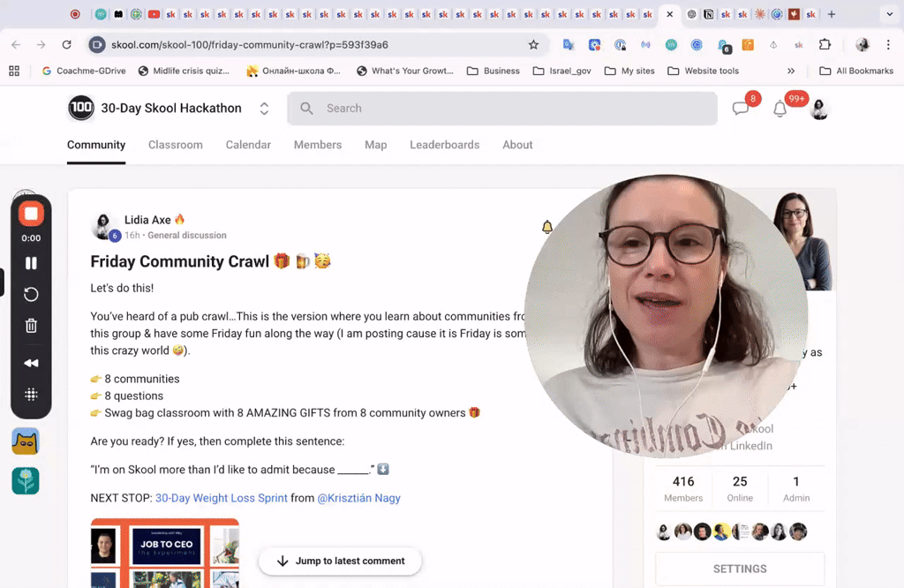Restart the recording via the circular arrow
904x588 pixels.
click(x=31, y=294)
